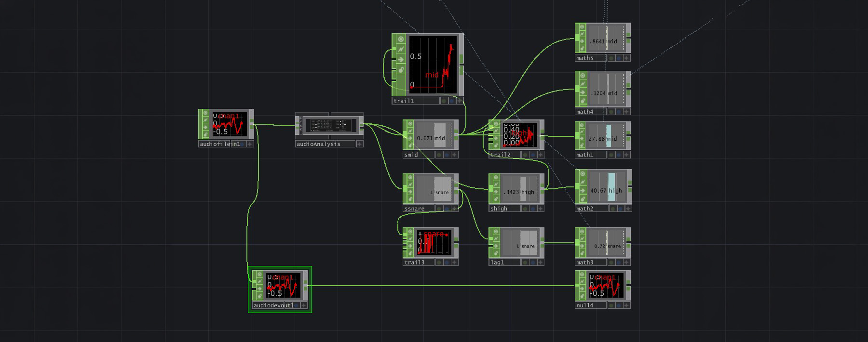Screen dimensions: 868x342
Task: Lock the audiofilein1 node
Action: tap(206, 134)
